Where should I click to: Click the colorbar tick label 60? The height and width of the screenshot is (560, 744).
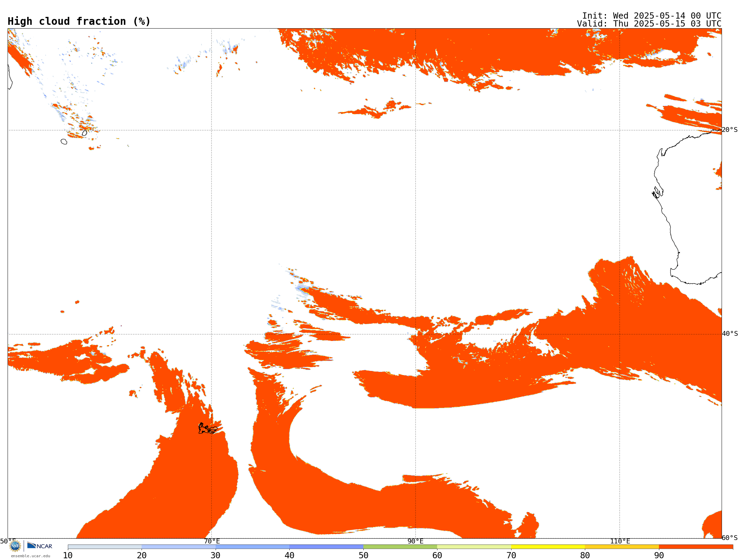point(437,555)
